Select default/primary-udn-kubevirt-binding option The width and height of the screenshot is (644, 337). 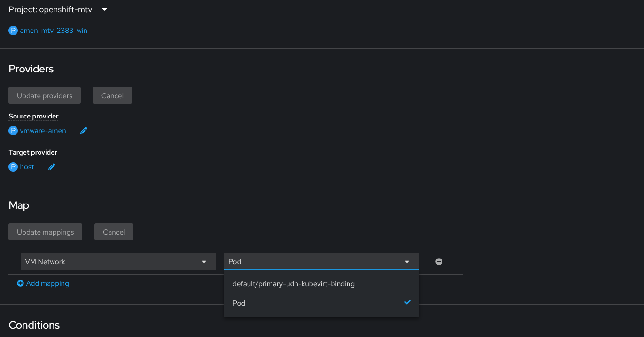294,284
